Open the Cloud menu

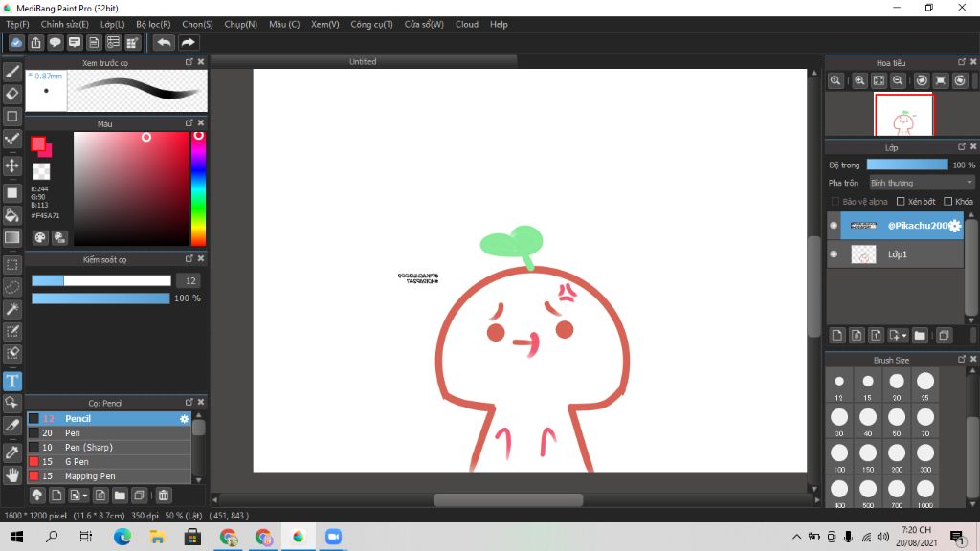coord(467,24)
